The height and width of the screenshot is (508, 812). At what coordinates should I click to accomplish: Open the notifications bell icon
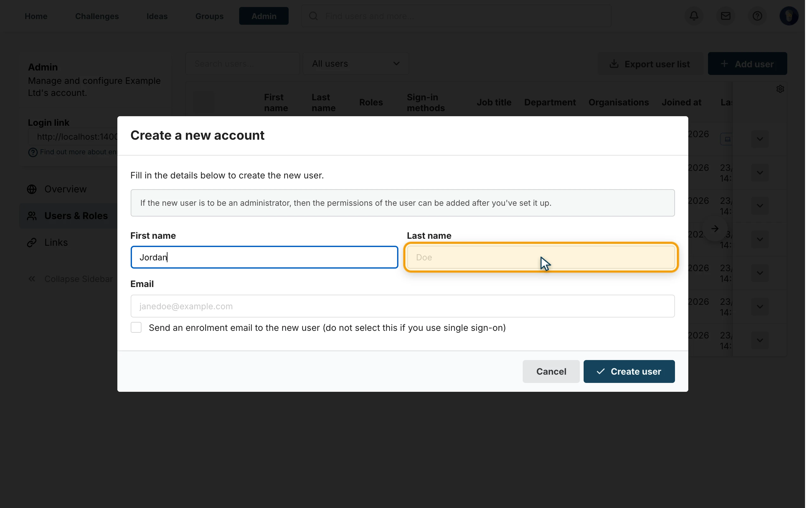coord(694,16)
